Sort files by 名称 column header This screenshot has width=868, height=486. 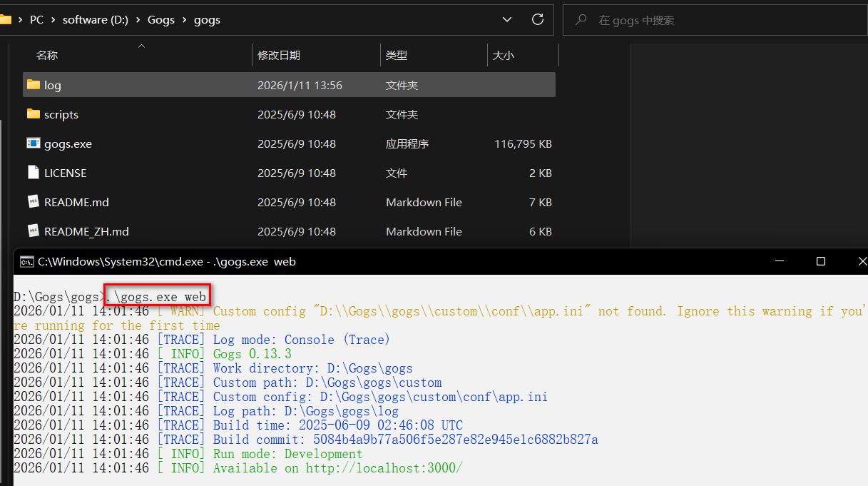pos(47,55)
